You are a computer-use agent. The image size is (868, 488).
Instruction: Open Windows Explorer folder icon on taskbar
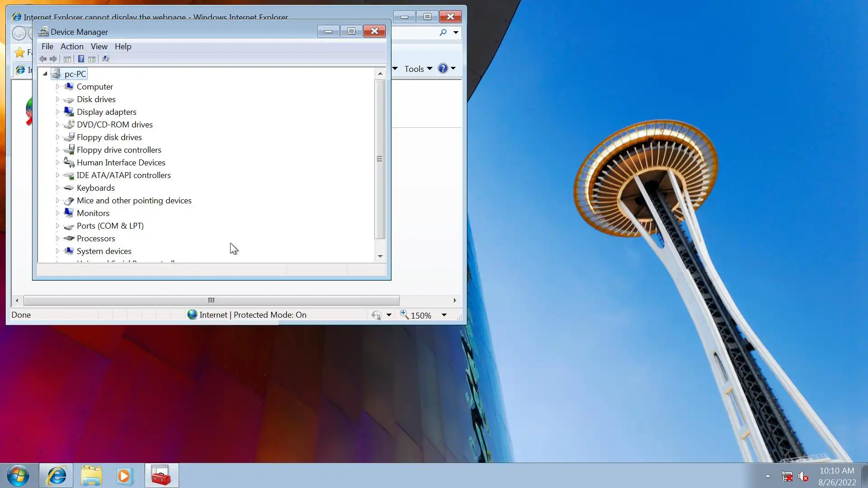(91, 476)
